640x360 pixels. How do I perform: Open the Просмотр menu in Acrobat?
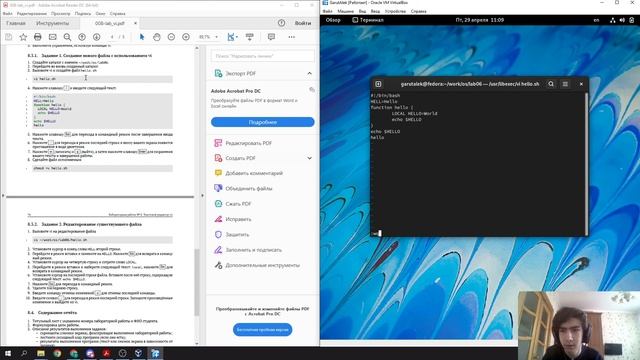(60, 13)
